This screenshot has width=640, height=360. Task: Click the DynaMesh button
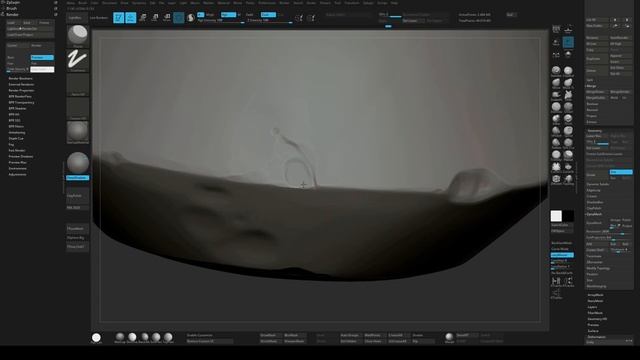pos(597,223)
